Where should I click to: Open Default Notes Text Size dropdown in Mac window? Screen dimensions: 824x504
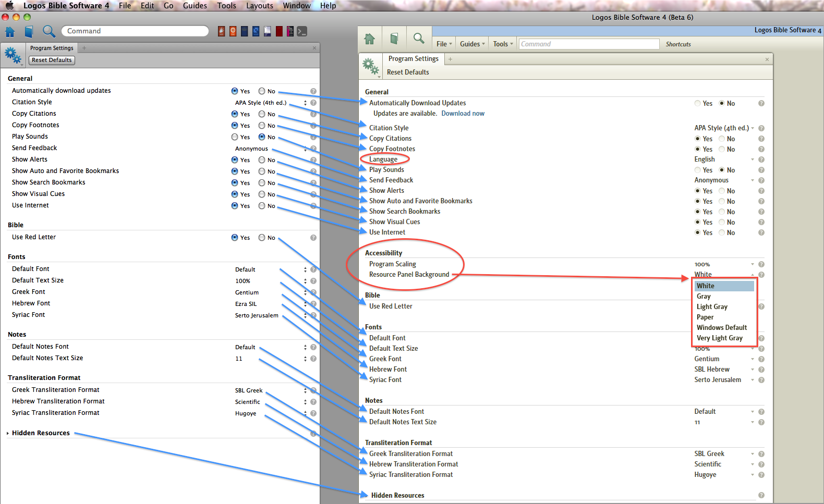point(271,359)
